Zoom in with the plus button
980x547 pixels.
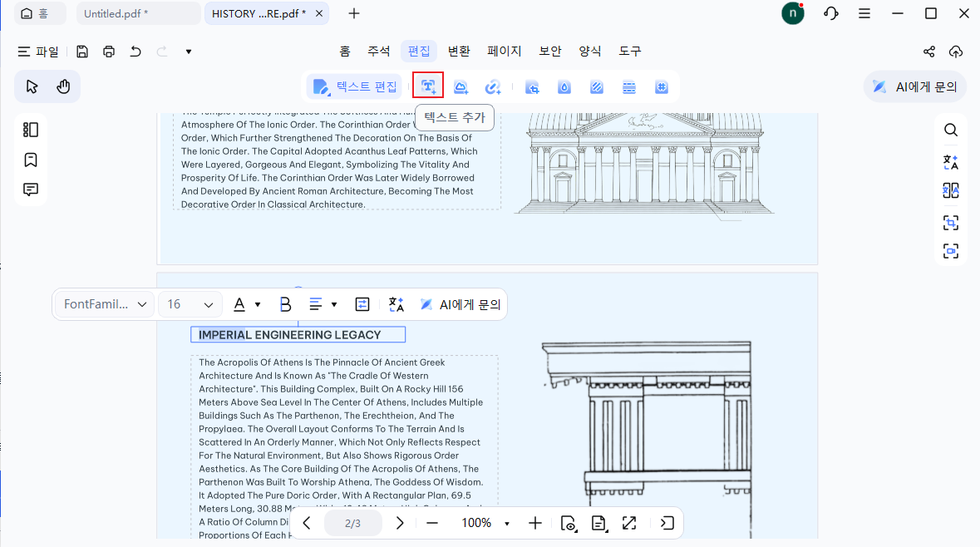[535, 523]
